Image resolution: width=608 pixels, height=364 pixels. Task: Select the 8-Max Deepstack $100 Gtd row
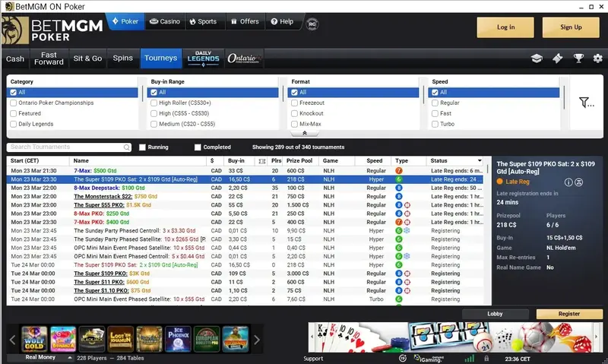click(245, 188)
